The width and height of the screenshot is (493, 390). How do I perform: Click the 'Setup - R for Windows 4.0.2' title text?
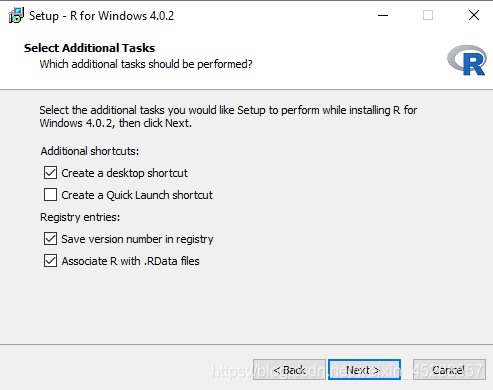pos(101,16)
